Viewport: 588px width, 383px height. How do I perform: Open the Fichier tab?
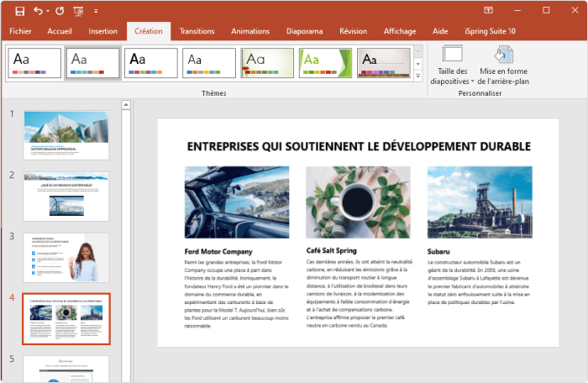(20, 31)
